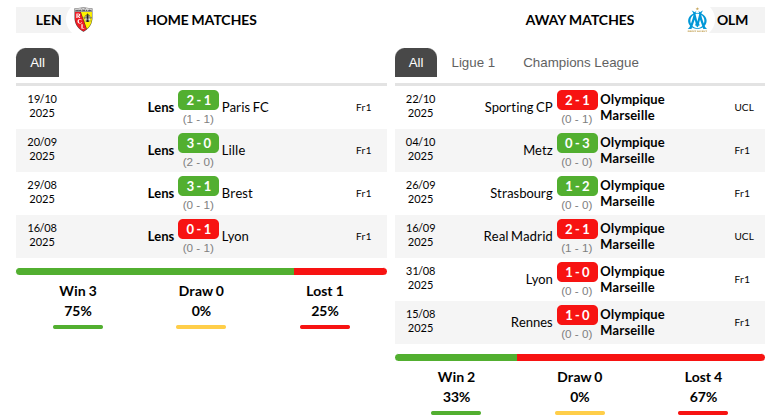This screenshot has width=780, height=418.
Task: Click the Marseille away win/loss progress bar
Action: click(x=580, y=357)
